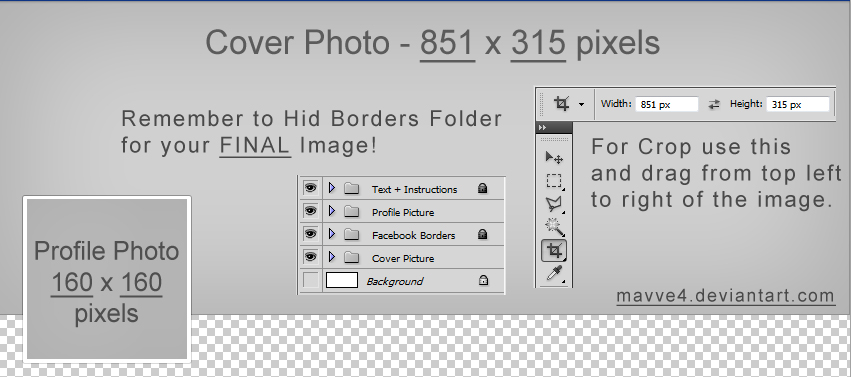
Task: Hide the Cover Picture group with its eye
Action: 310,256
